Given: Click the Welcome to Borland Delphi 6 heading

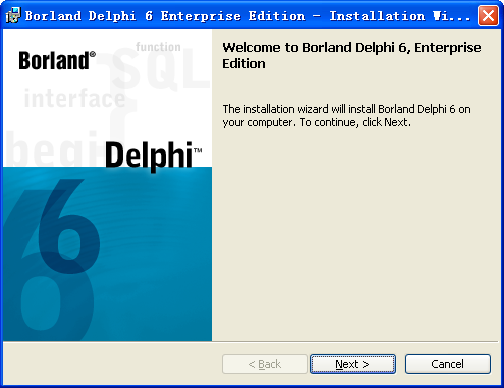Looking at the screenshot, I should pos(352,55).
